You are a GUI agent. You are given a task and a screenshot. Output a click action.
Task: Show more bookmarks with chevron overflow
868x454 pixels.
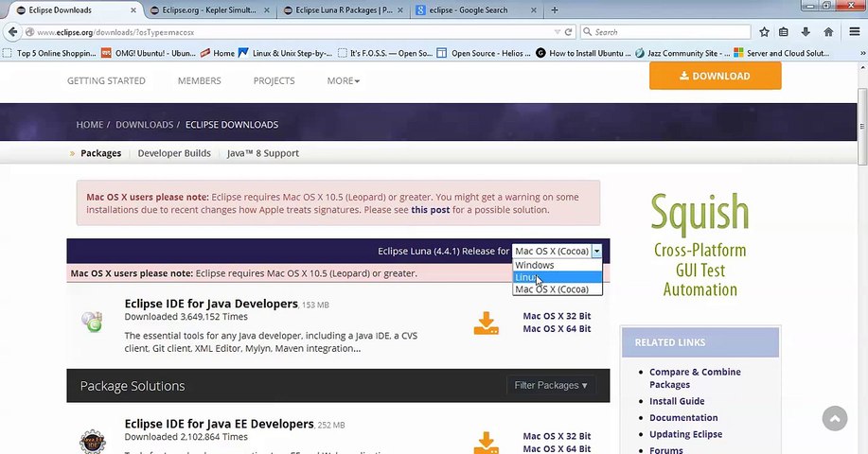(x=862, y=53)
